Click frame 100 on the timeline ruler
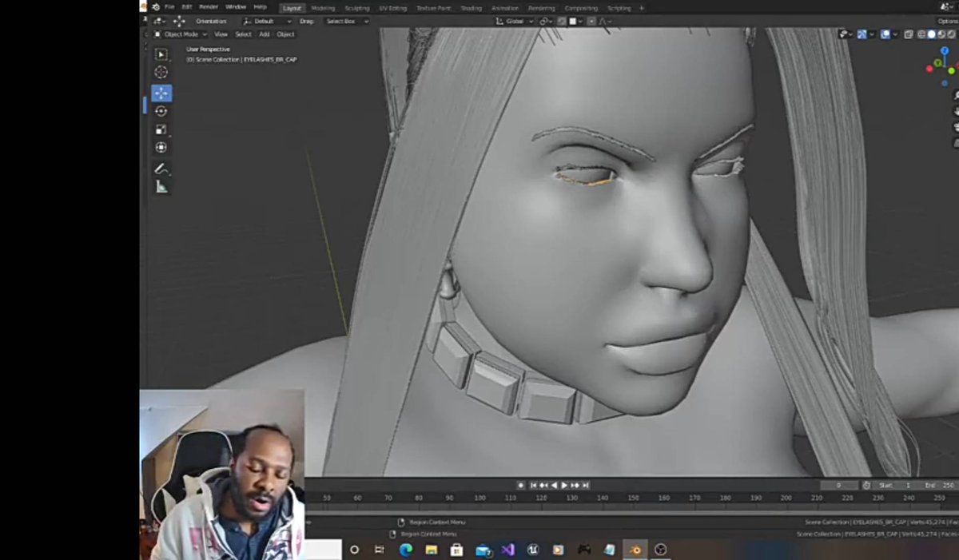This screenshot has width=959, height=560. pyautogui.click(x=479, y=498)
